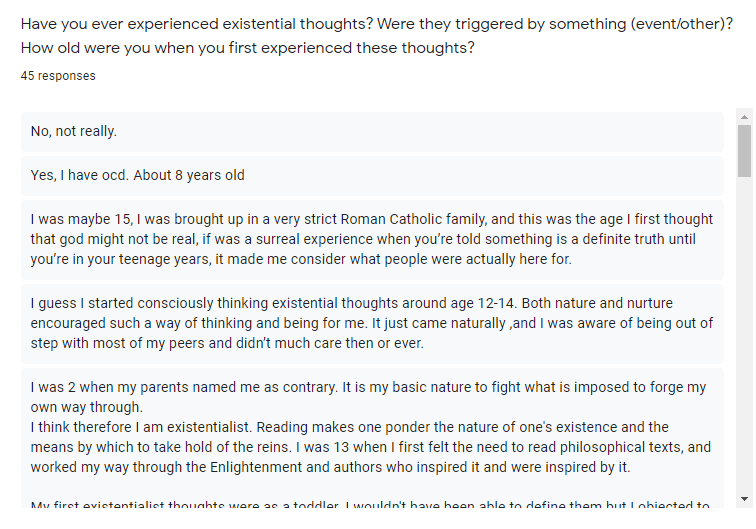This screenshot has width=756, height=529.
Task: Click the responses scrollbar thumb
Action: [744, 151]
